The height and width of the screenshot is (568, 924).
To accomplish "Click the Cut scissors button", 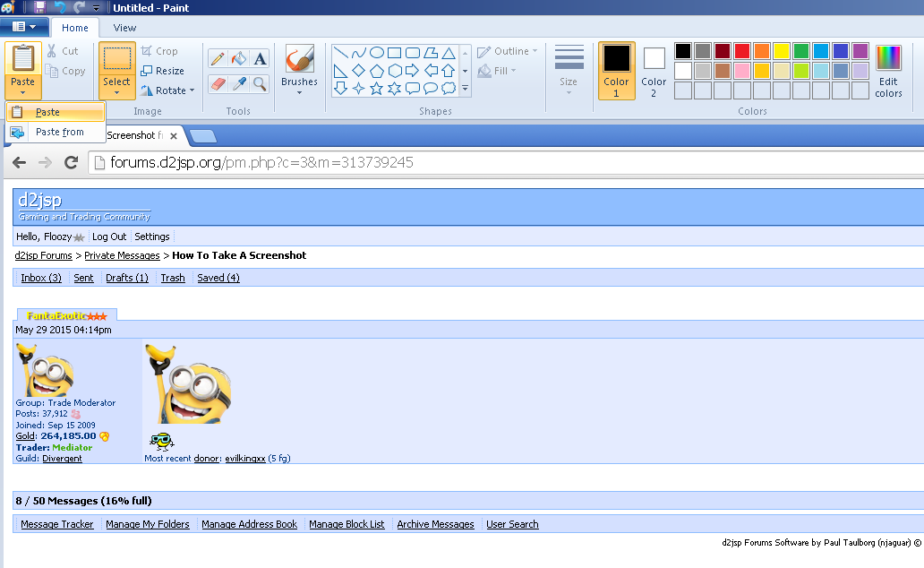I will [63, 51].
